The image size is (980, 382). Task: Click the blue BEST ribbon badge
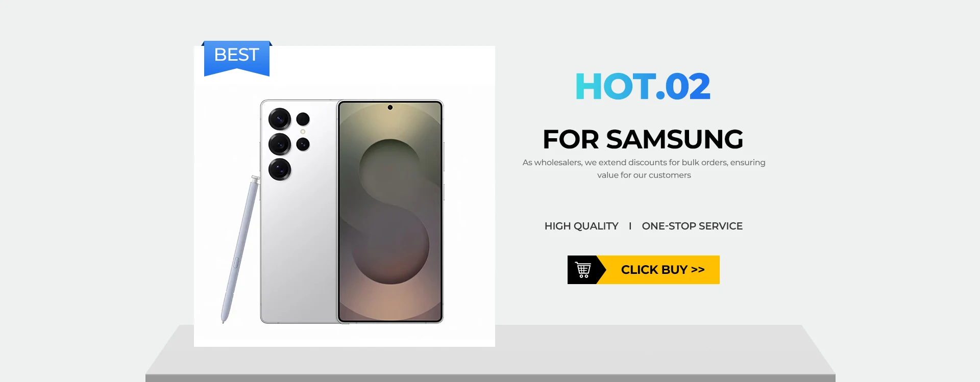(x=237, y=58)
